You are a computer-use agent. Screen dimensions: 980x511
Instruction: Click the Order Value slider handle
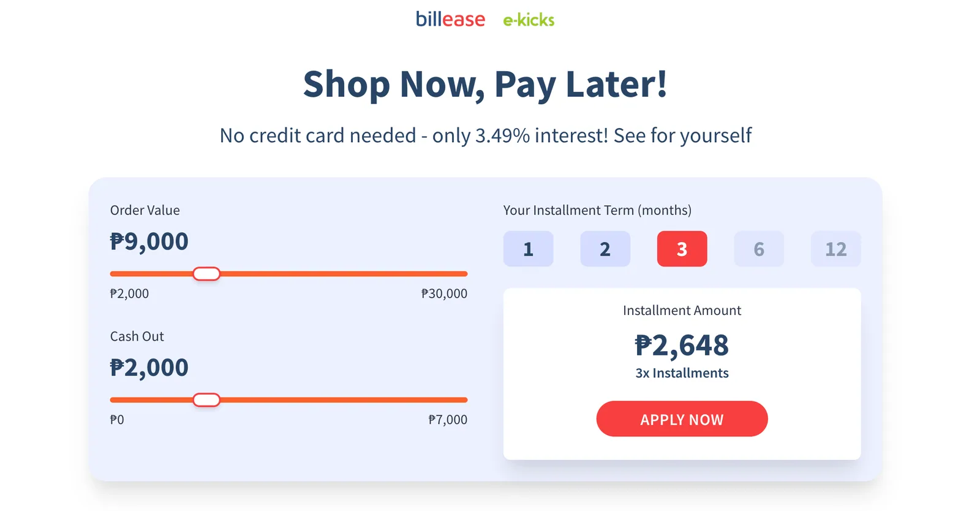(x=206, y=274)
